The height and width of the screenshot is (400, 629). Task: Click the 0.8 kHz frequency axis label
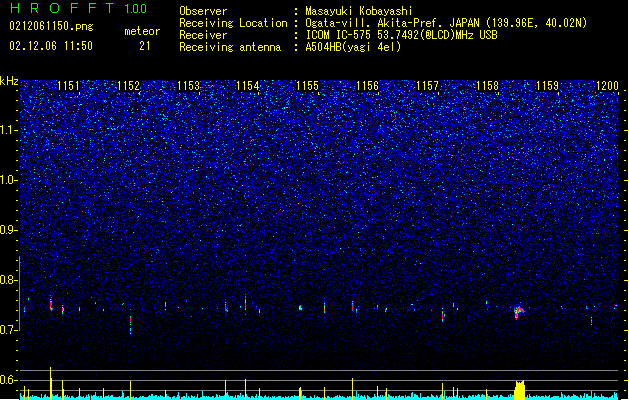click(9, 280)
